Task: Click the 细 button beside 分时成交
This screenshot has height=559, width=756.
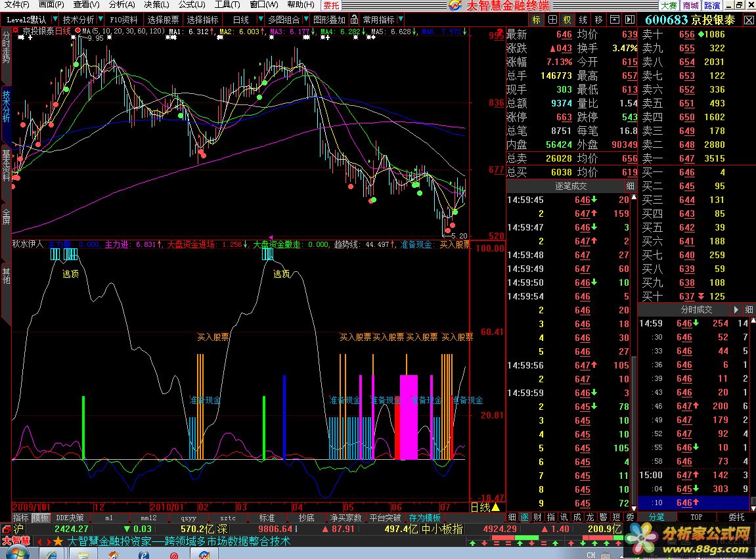Action: (x=749, y=309)
